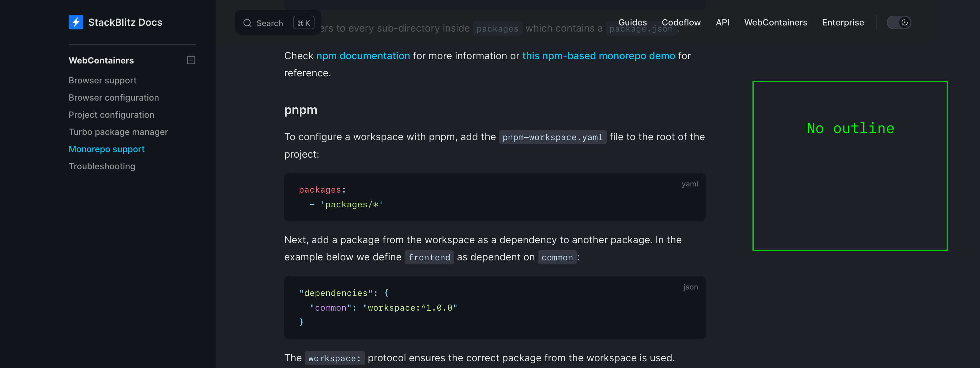Screen dimensions: 980x368
Task: Click the StackBlitz Docs title text
Action: (x=125, y=22)
